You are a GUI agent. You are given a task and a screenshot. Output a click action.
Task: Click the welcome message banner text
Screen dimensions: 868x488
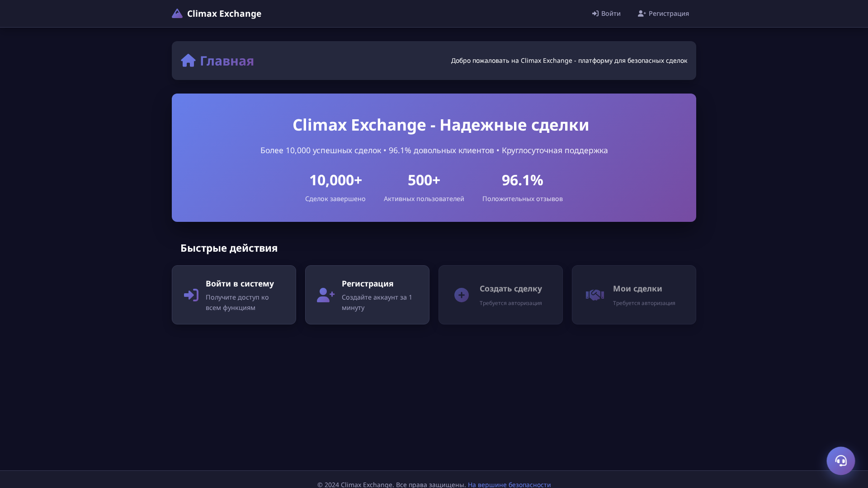569,60
